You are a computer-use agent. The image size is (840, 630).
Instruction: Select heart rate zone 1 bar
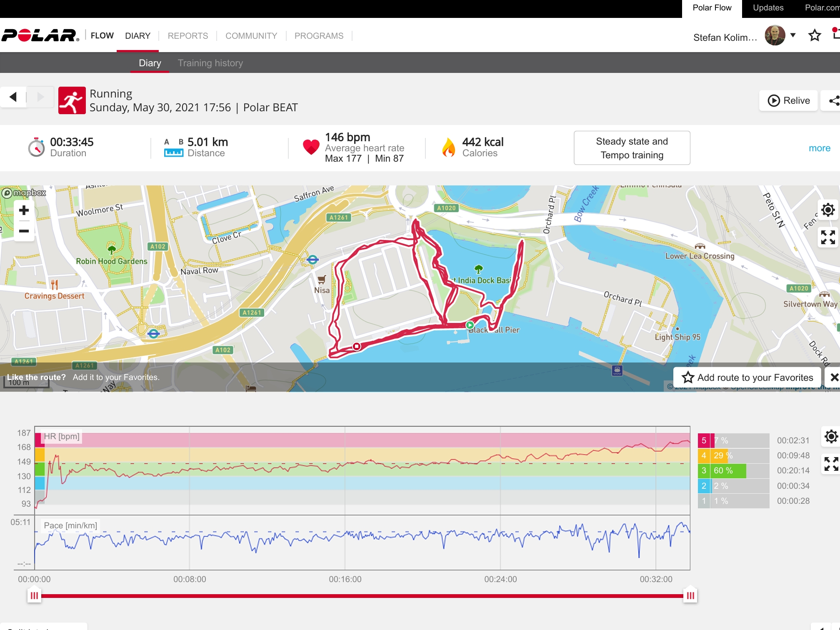tap(734, 501)
